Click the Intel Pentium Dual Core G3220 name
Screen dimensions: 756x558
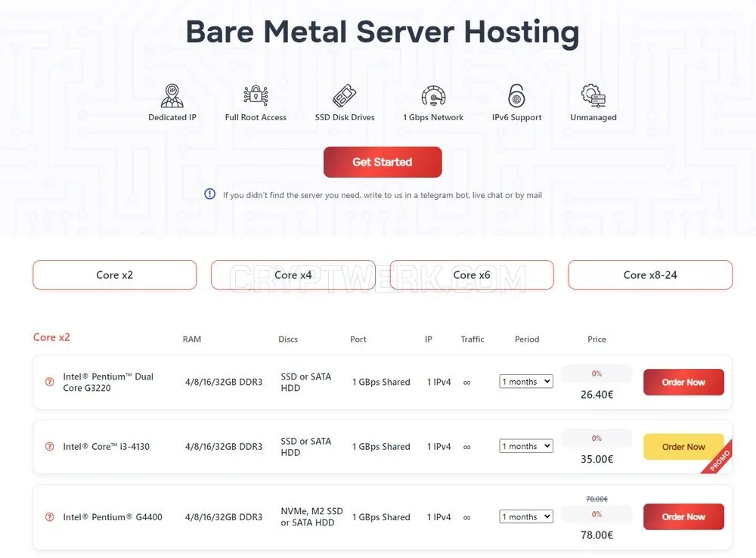tap(108, 382)
